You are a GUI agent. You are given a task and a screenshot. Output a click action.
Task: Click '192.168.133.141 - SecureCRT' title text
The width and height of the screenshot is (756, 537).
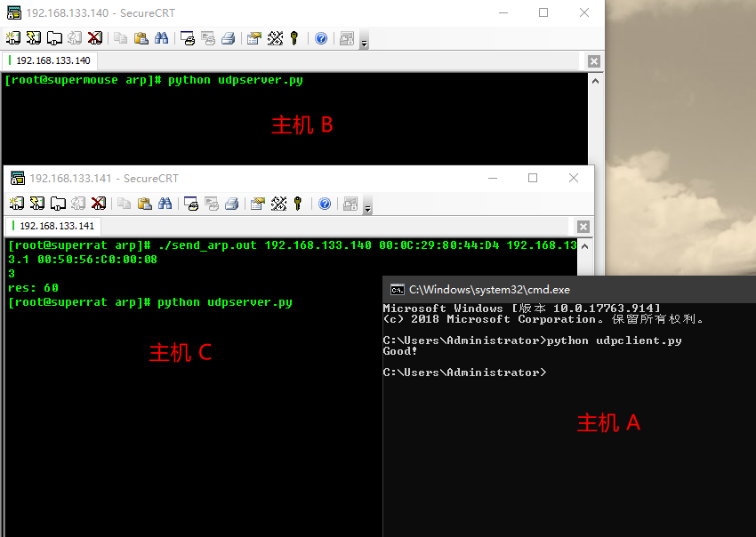pos(104,179)
